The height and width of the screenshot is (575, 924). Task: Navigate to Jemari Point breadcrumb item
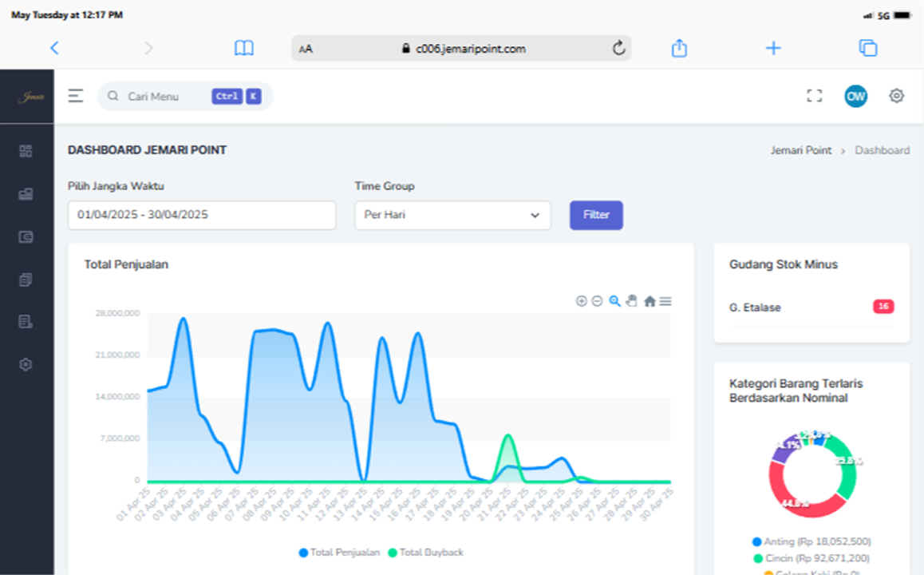pyautogui.click(x=800, y=150)
